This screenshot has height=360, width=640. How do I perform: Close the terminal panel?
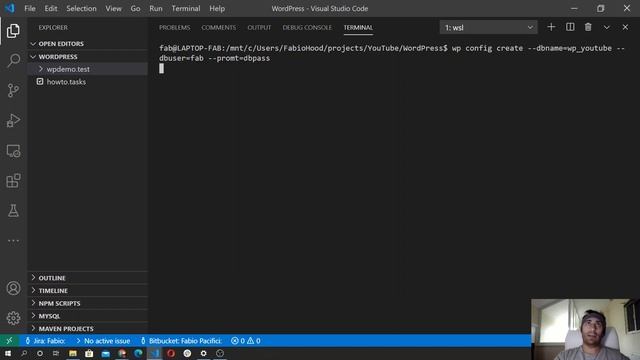click(625, 27)
